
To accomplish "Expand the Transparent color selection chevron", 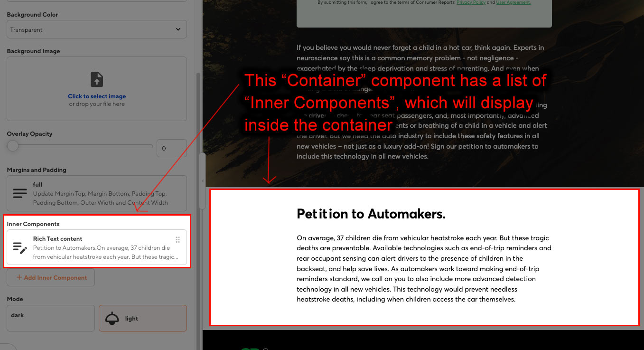I will [x=178, y=29].
